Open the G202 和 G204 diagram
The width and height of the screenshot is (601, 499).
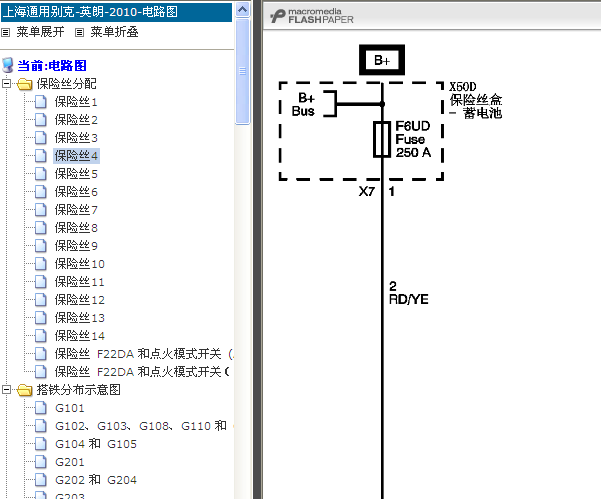tap(96, 480)
